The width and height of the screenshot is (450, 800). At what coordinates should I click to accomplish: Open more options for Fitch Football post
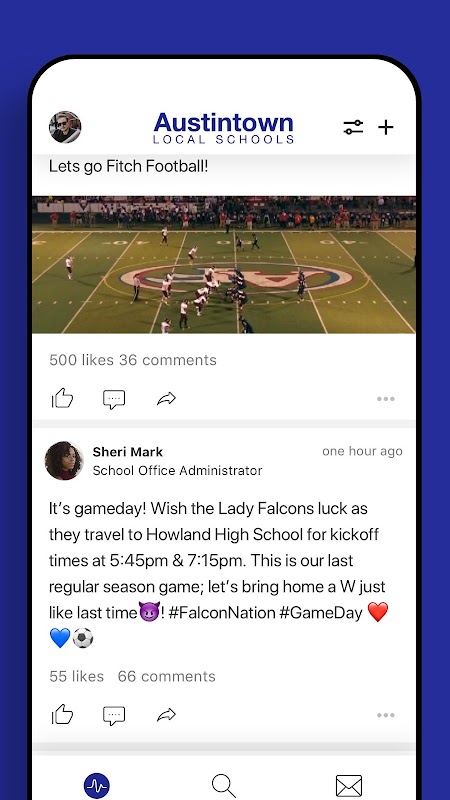click(x=386, y=399)
